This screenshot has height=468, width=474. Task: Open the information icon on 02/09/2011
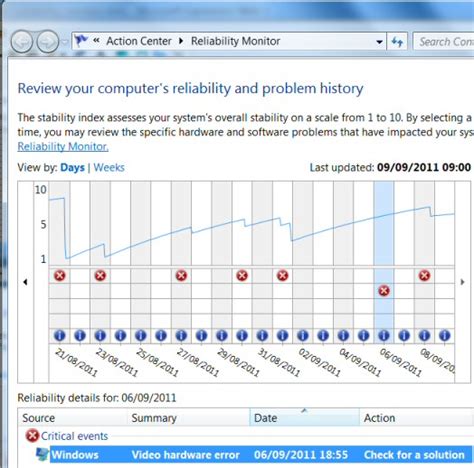click(x=303, y=335)
